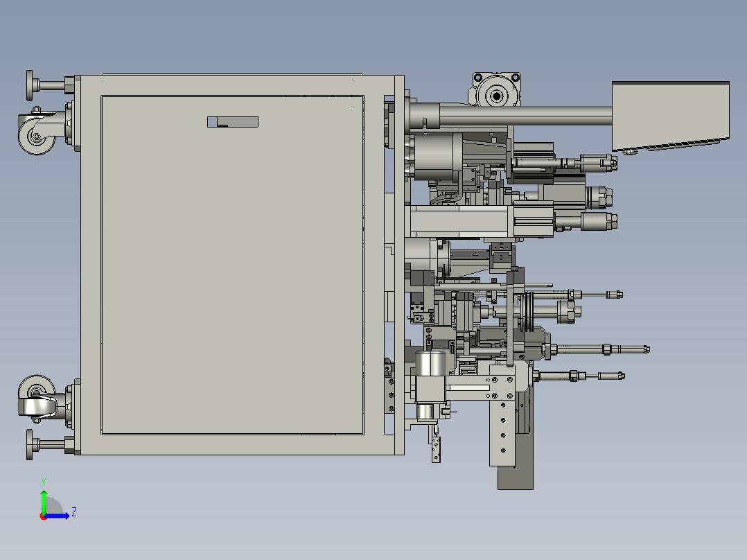Pick the longest pneumatic cylinder rod tip
This screenshot has width=747, height=560.
(646, 348)
